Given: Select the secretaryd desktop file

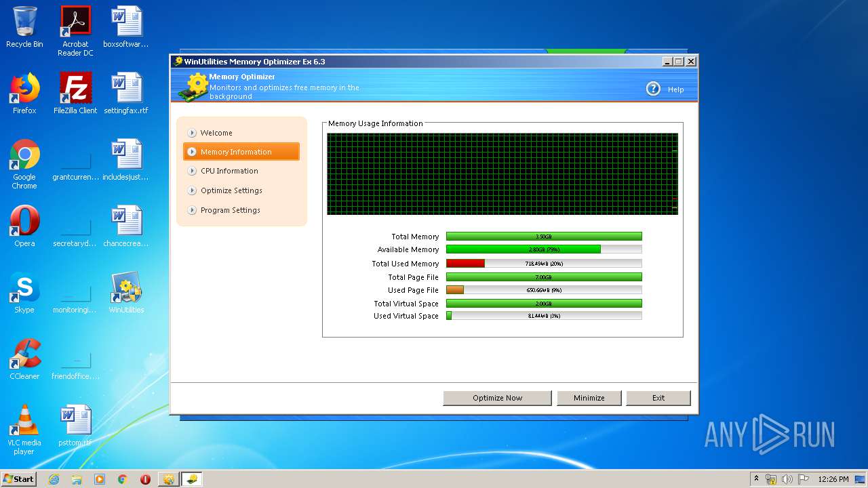Looking at the screenshot, I should pos(75,226).
